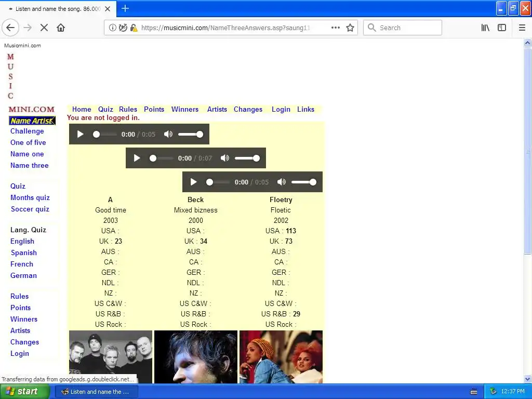This screenshot has height=399, width=532.
Task: Select German language quiz
Action: 23,275
